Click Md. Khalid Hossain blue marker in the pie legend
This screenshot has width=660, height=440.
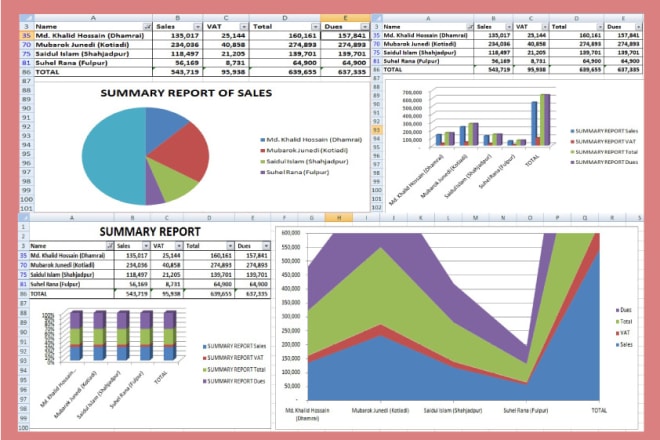pos(263,140)
